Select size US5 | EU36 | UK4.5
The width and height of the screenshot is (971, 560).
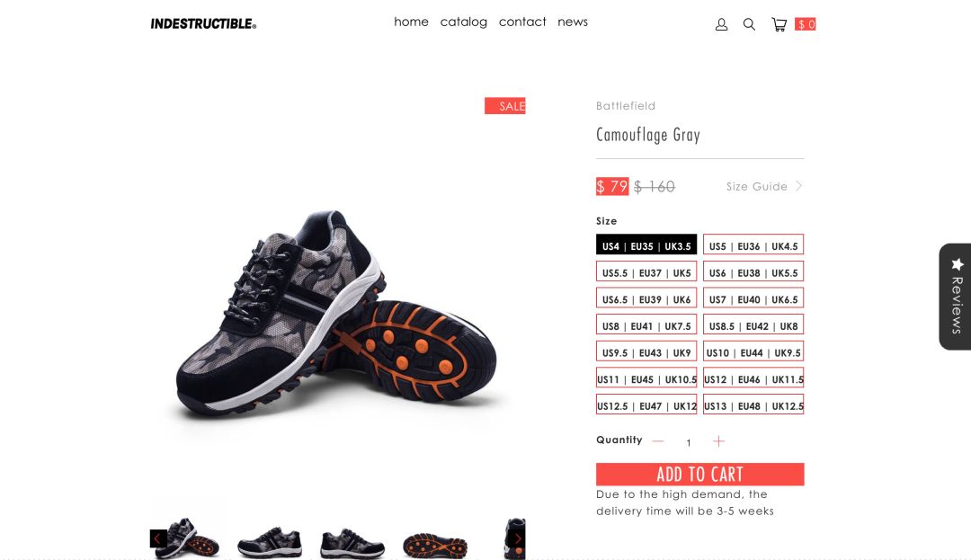point(753,244)
